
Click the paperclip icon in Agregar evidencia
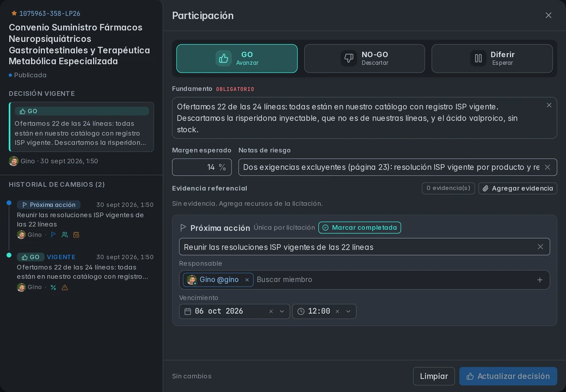coord(485,188)
